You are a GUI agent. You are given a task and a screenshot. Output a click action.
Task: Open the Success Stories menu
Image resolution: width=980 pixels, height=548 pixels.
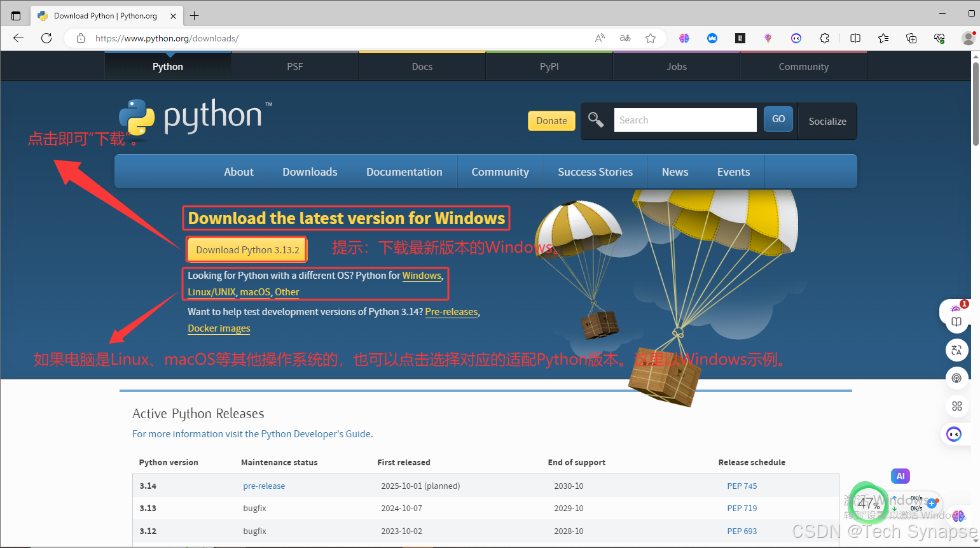point(595,172)
